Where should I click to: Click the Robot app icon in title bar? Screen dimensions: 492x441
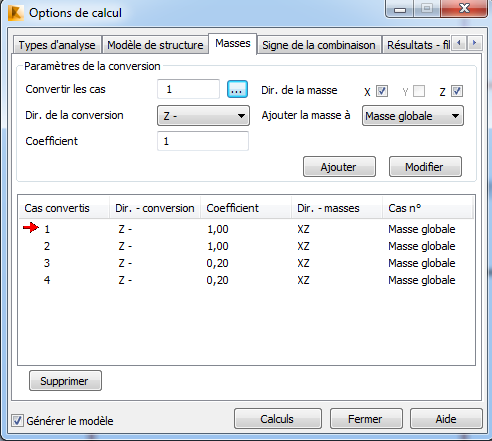tap(15, 13)
